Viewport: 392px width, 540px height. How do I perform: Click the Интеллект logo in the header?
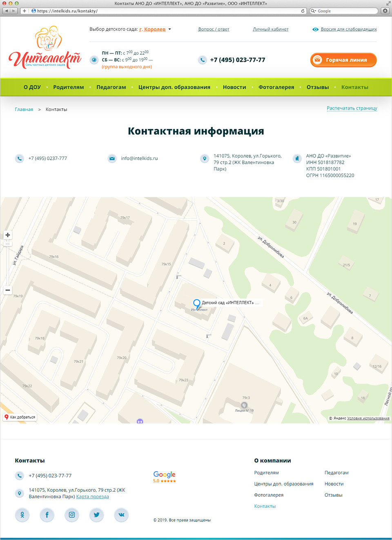coord(45,47)
